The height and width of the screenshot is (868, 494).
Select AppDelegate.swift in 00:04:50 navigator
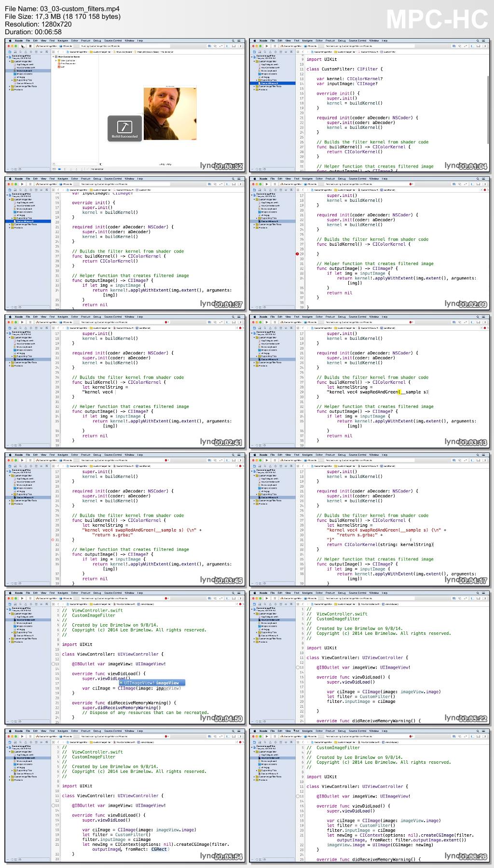pos(25,616)
